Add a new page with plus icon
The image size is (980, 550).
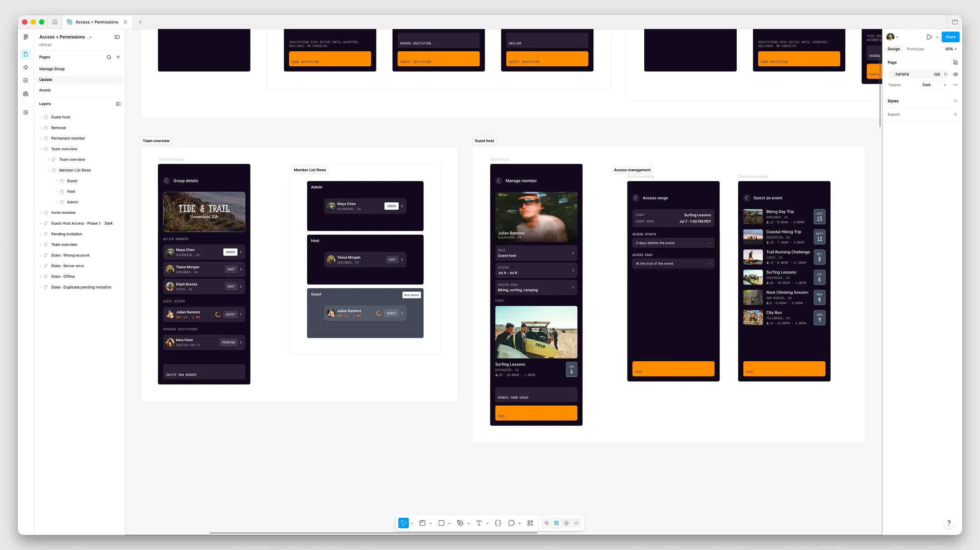(x=118, y=57)
